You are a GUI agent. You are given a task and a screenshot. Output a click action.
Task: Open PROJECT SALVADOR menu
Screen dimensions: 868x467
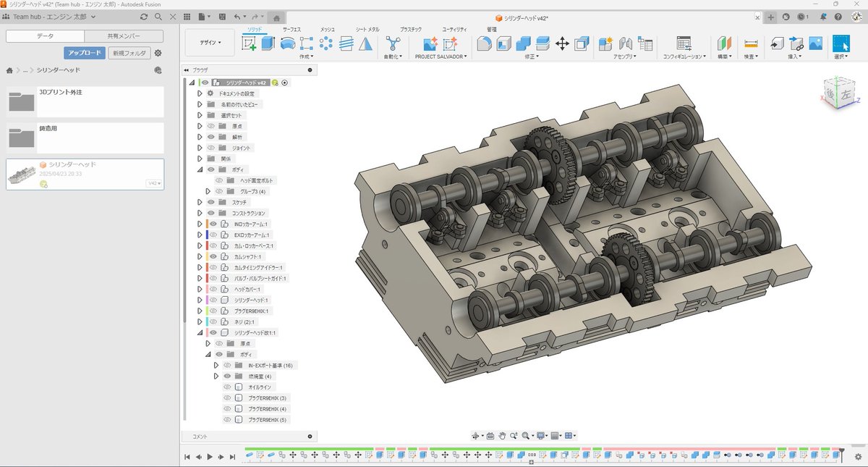click(x=441, y=56)
